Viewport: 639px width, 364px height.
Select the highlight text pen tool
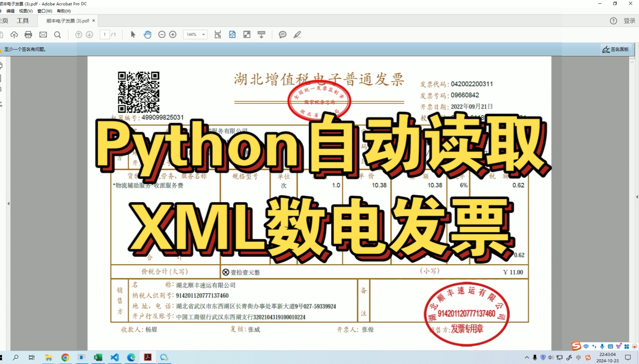coord(297,35)
